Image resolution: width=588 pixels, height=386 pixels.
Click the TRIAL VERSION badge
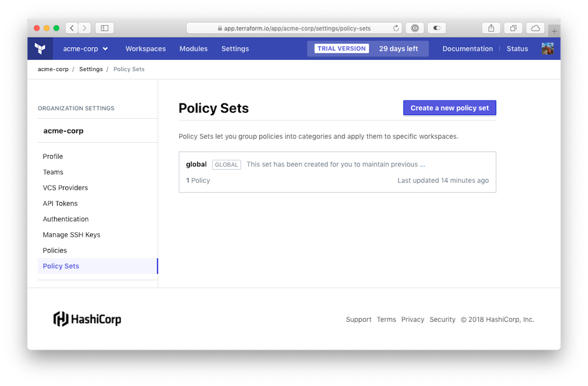pyautogui.click(x=342, y=48)
